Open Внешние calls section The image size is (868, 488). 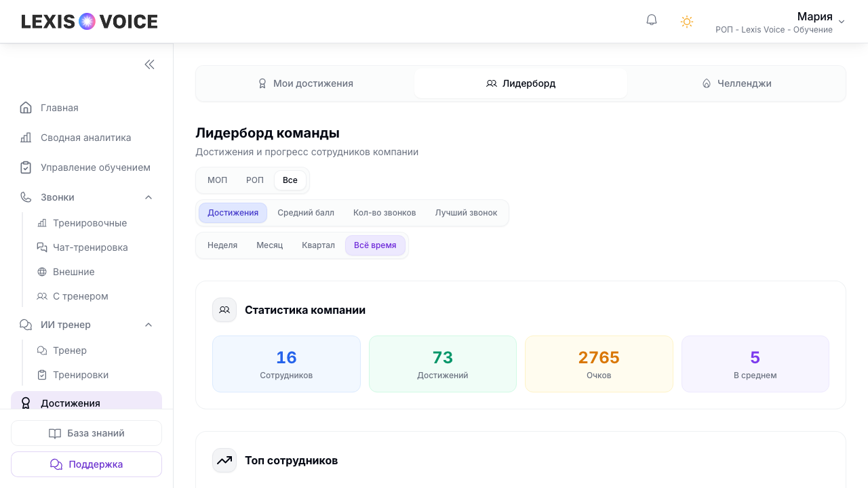[95, 272]
